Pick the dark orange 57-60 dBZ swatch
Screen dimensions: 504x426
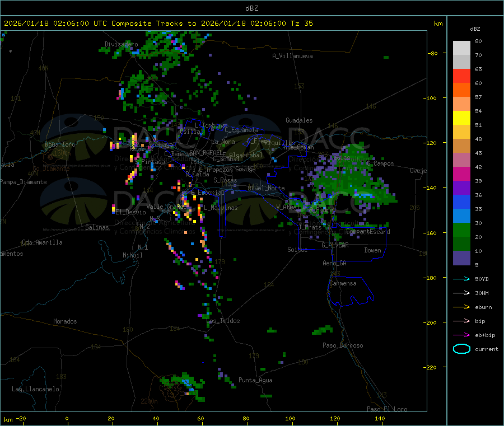coord(461,90)
